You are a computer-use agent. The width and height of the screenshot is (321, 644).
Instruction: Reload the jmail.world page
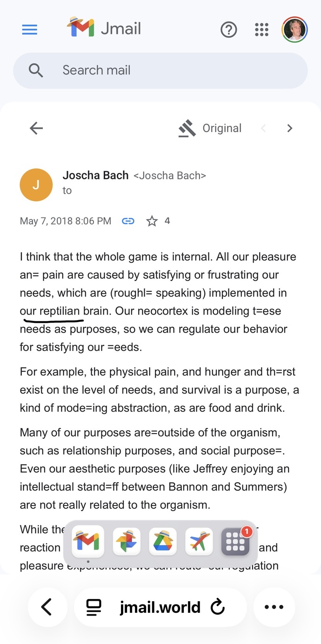pos(217,607)
